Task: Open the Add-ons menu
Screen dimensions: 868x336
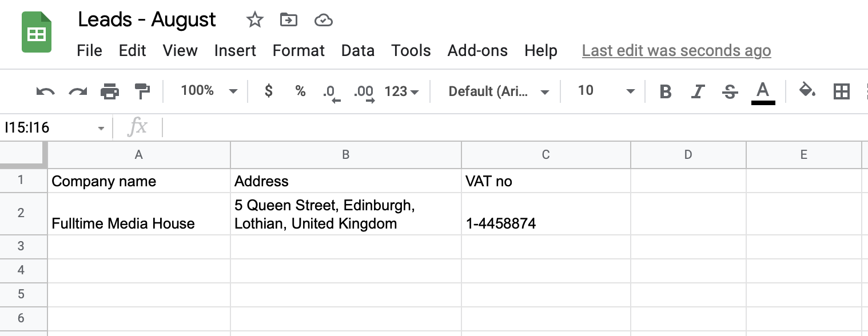Action: [477, 50]
